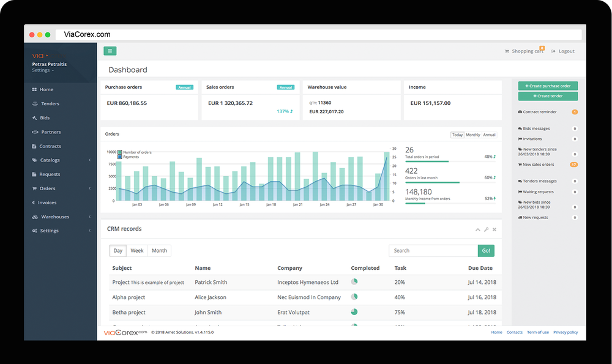
Task: Click the Warehouses cubes icon
Action: click(35, 217)
